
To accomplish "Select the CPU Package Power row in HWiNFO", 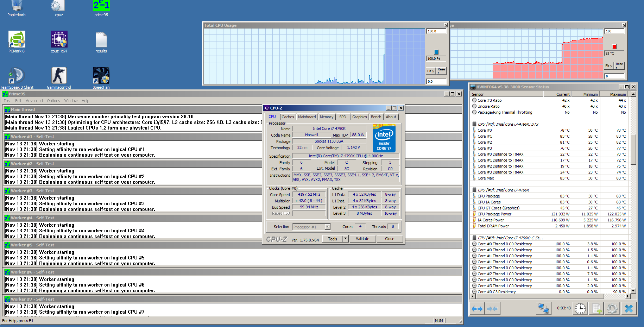I will pyautogui.click(x=550, y=214).
